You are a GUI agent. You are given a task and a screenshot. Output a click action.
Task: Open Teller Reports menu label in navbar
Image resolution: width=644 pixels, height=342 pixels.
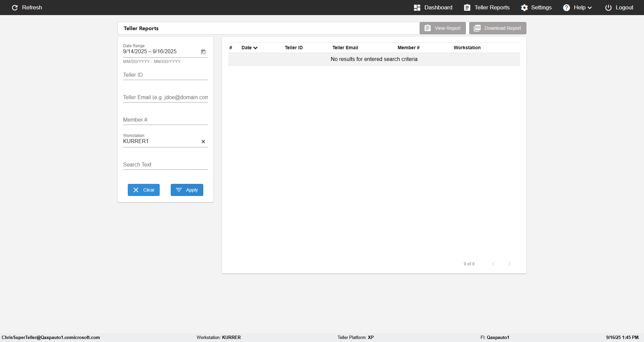click(x=492, y=7)
